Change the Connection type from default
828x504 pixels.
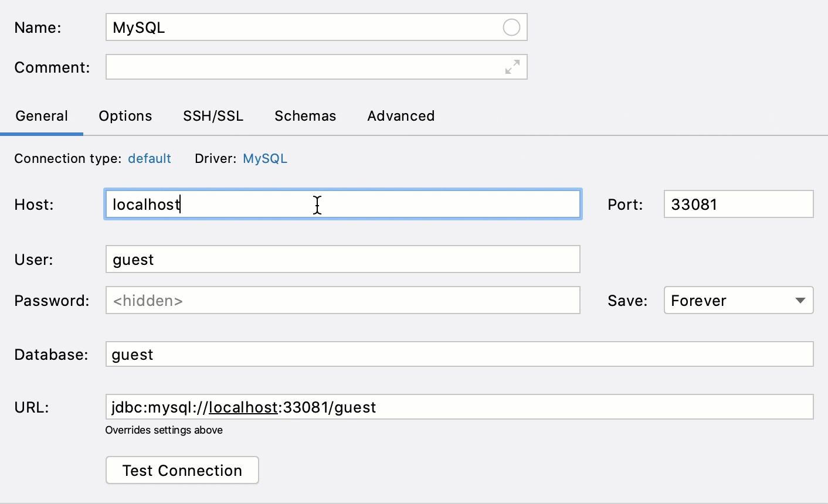(x=150, y=158)
